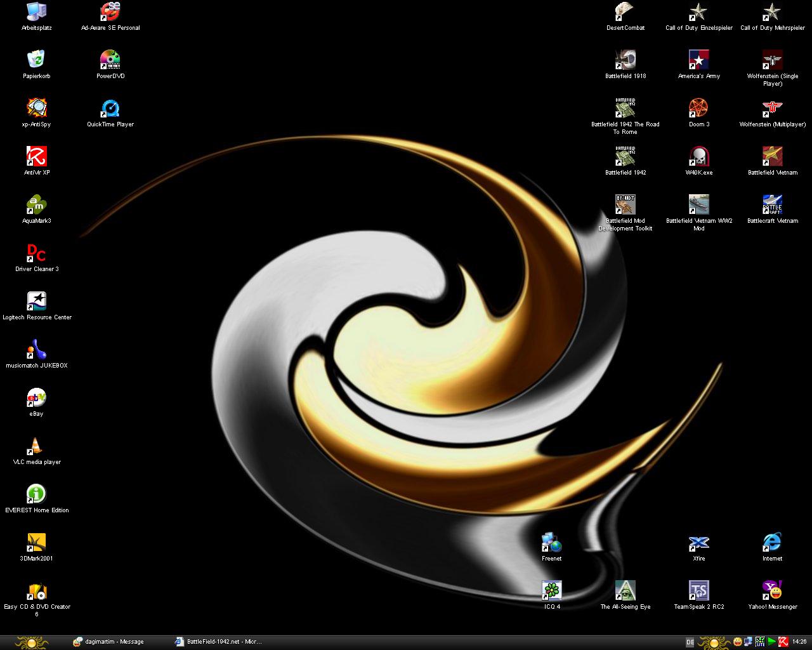
Task: Click the sun-shaped Start button
Action: 32,642
